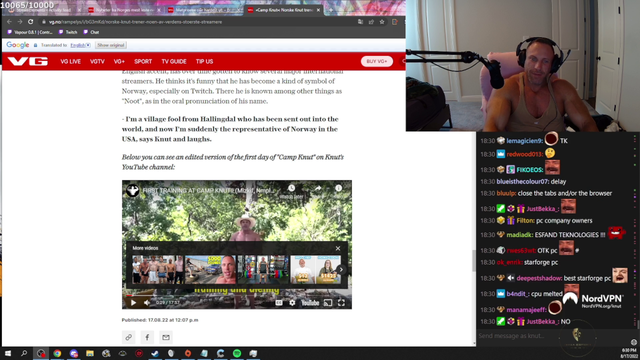
Task: Open the VG logo home link
Action: pyautogui.click(x=28, y=61)
